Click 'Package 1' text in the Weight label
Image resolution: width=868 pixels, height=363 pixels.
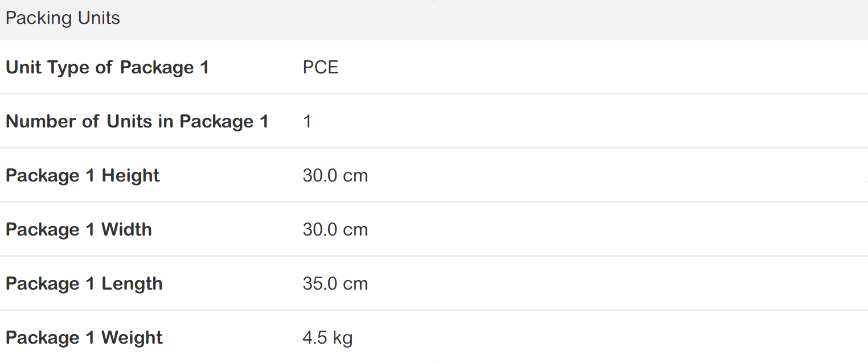(x=50, y=338)
